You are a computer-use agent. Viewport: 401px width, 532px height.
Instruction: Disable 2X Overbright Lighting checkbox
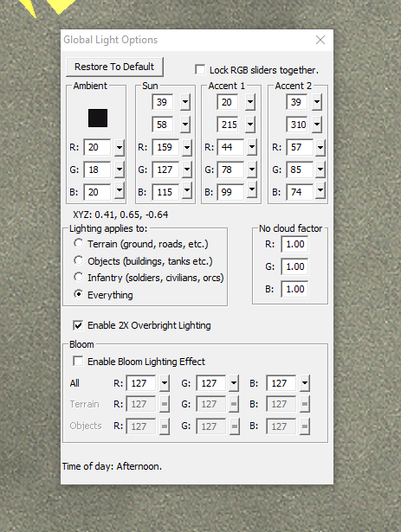tap(78, 325)
